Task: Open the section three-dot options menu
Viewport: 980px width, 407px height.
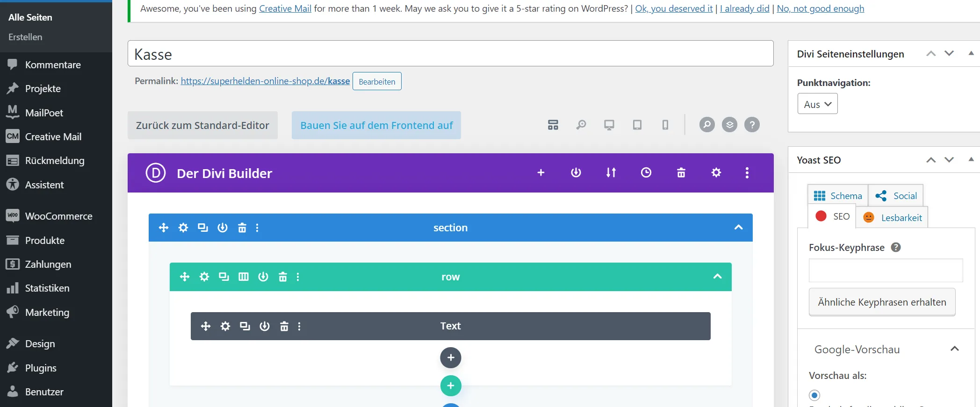Action: tap(257, 228)
